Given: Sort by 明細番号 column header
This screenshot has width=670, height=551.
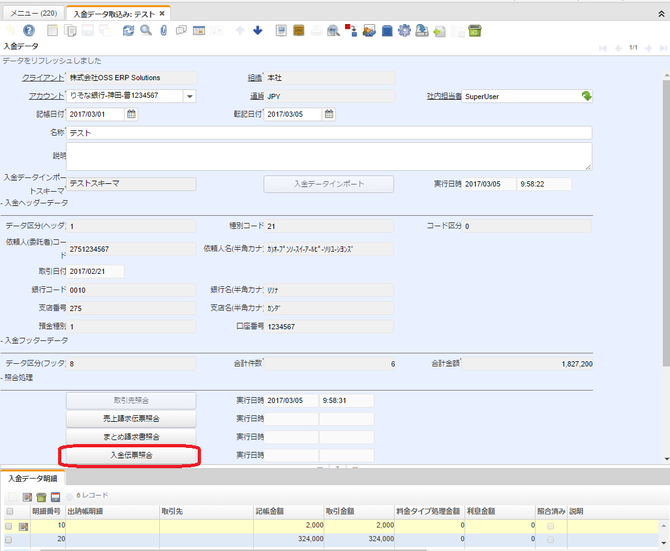Looking at the screenshot, I should tap(46, 511).
